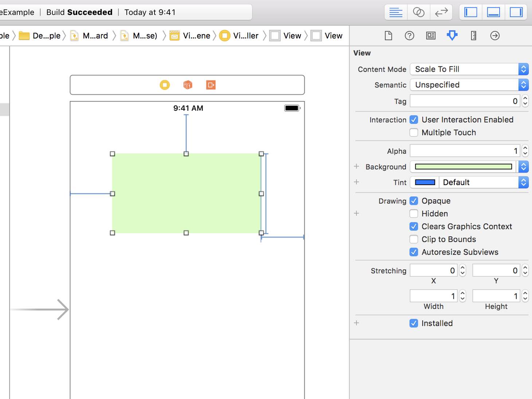Enable Clip to Bounds
The height and width of the screenshot is (399, 532).
tap(414, 239)
